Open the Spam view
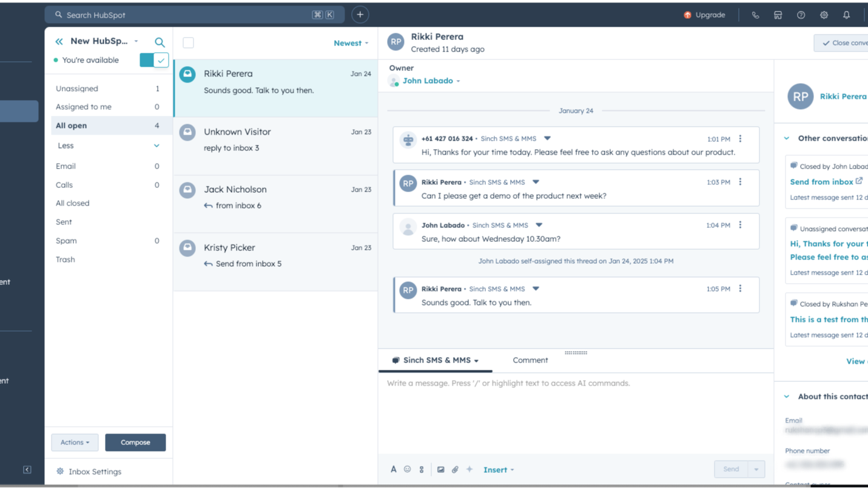This screenshot has height=488, width=868. 108,241
